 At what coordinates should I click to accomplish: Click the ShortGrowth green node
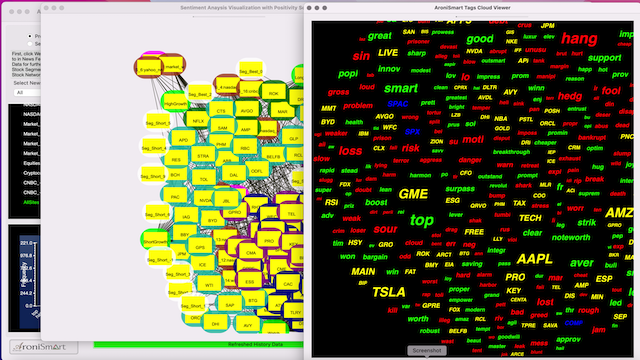click(155, 241)
